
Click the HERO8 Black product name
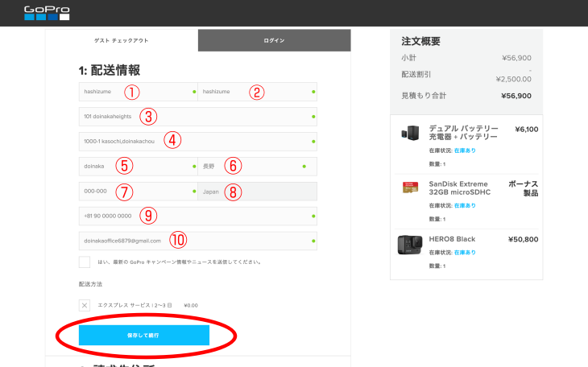(452, 239)
